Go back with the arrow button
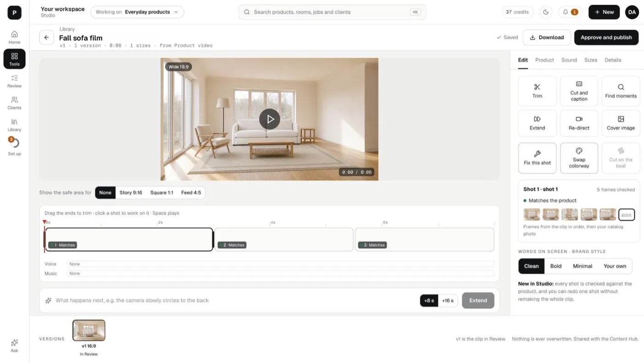Image resolution: width=644 pixels, height=362 pixels. coord(46,38)
